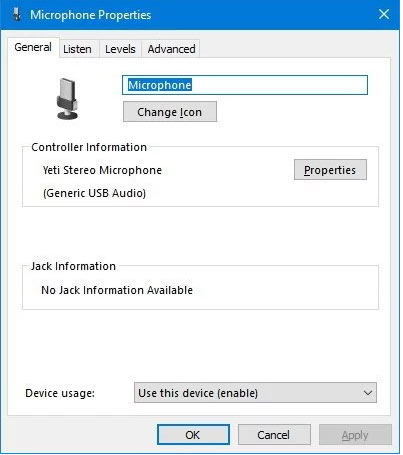Click the Controller Information group heading
The height and width of the screenshot is (455, 403).
pos(89,147)
